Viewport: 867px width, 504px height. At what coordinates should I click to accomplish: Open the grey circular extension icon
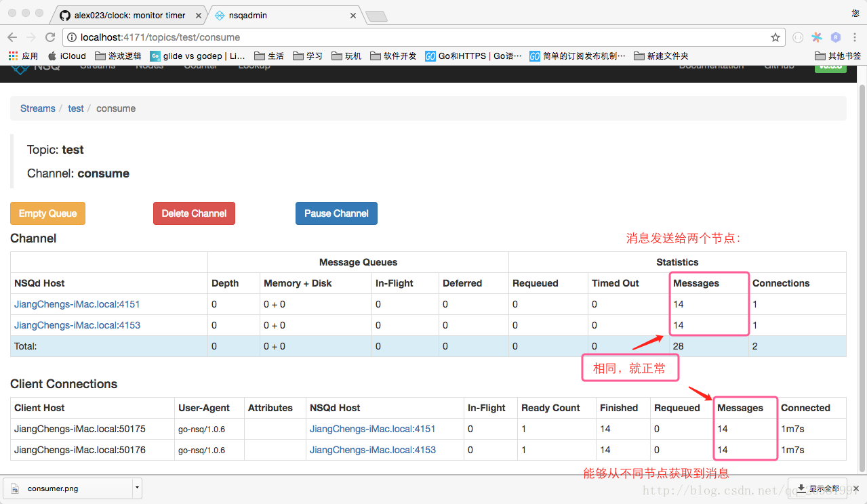(x=798, y=37)
